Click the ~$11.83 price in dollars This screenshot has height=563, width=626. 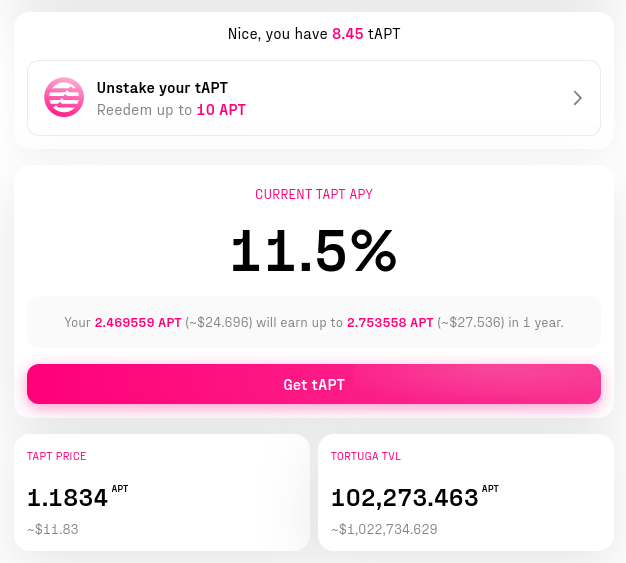pyautogui.click(x=53, y=529)
